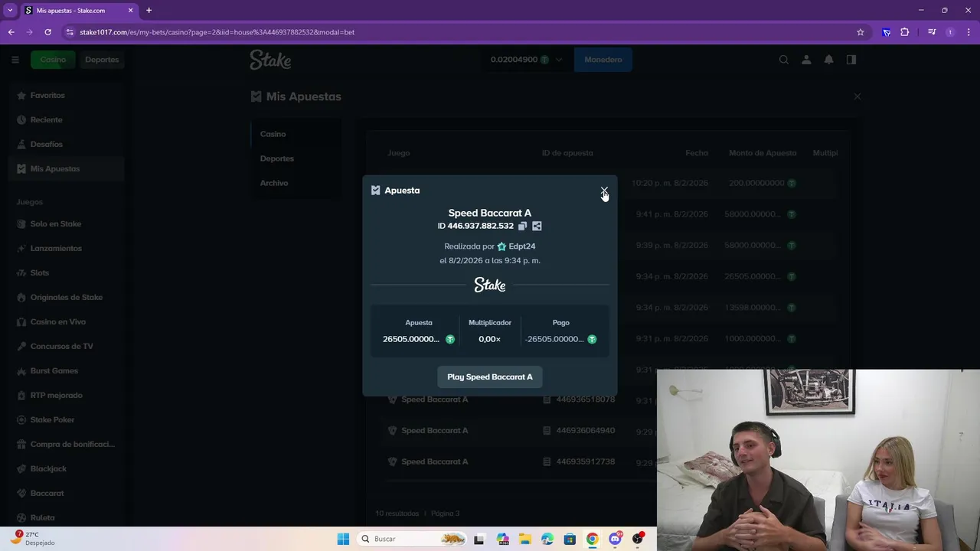980x551 pixels.
Task: Open Solo en Stake category
Action: pos(64,224)
